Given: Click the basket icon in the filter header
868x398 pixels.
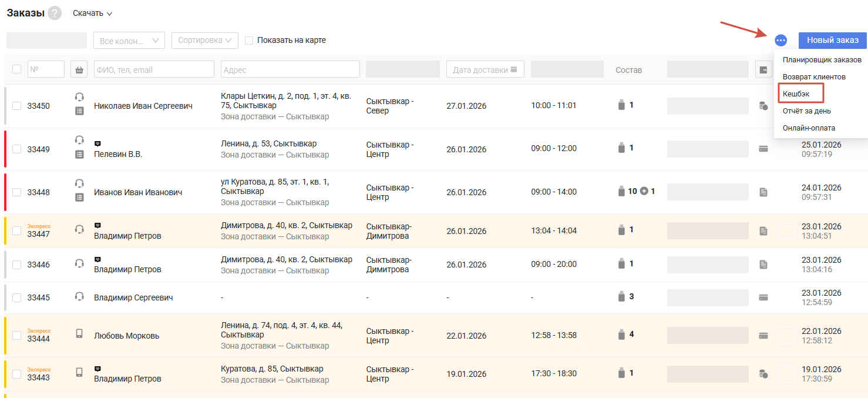Looking at the screenshot, I should pyautogui.click(x=79, y=69).
